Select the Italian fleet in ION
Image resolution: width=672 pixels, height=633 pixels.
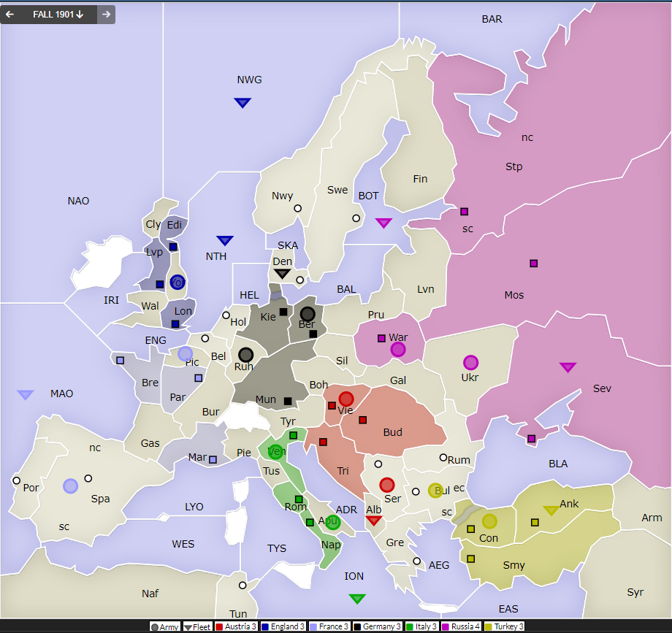357,598
